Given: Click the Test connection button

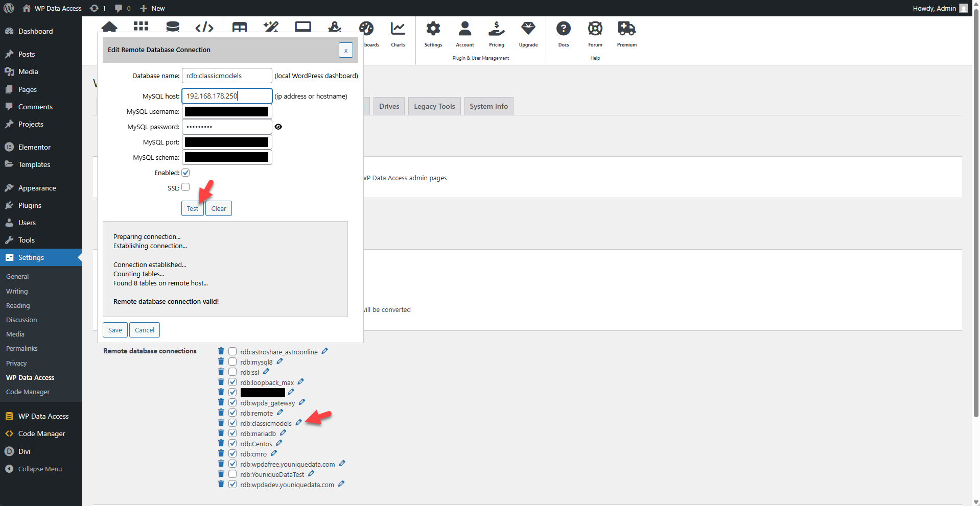Looking at the screenshot, I should (192, 208).
